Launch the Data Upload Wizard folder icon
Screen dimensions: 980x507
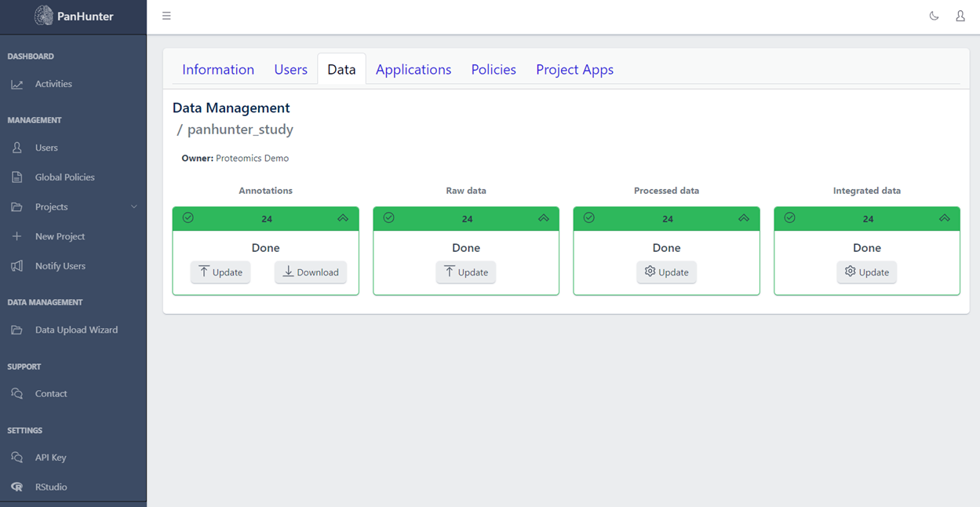pos(16,330)
